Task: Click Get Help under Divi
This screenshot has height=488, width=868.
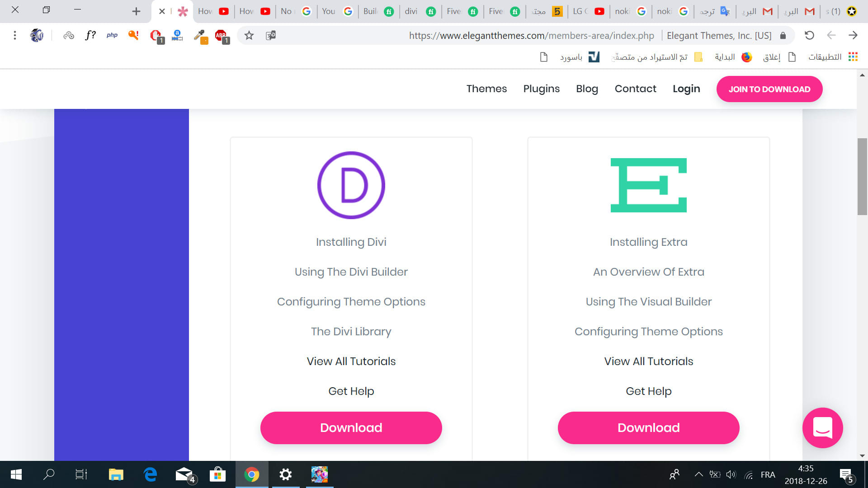Action: [x=351, y=391]
